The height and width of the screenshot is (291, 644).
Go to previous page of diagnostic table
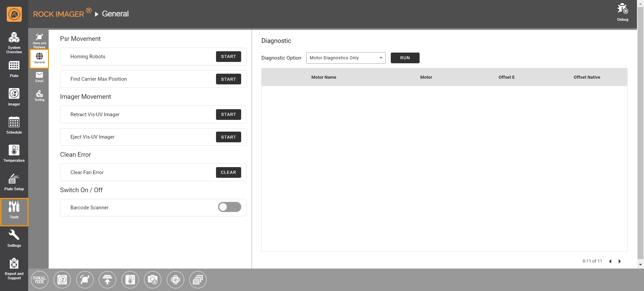(x=610, y=261)
